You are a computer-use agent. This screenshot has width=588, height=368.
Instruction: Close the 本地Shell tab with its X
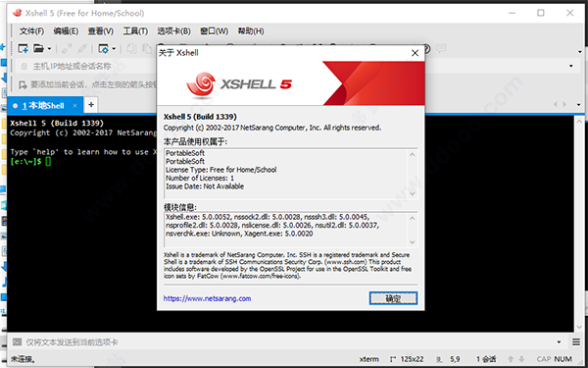74,106
